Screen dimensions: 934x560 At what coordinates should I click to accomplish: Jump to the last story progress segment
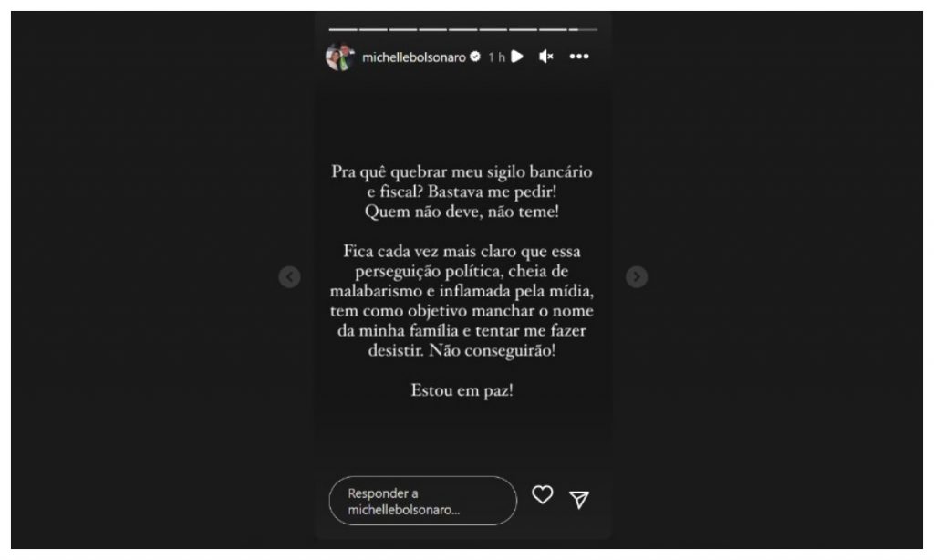click(x=583, y=29)
